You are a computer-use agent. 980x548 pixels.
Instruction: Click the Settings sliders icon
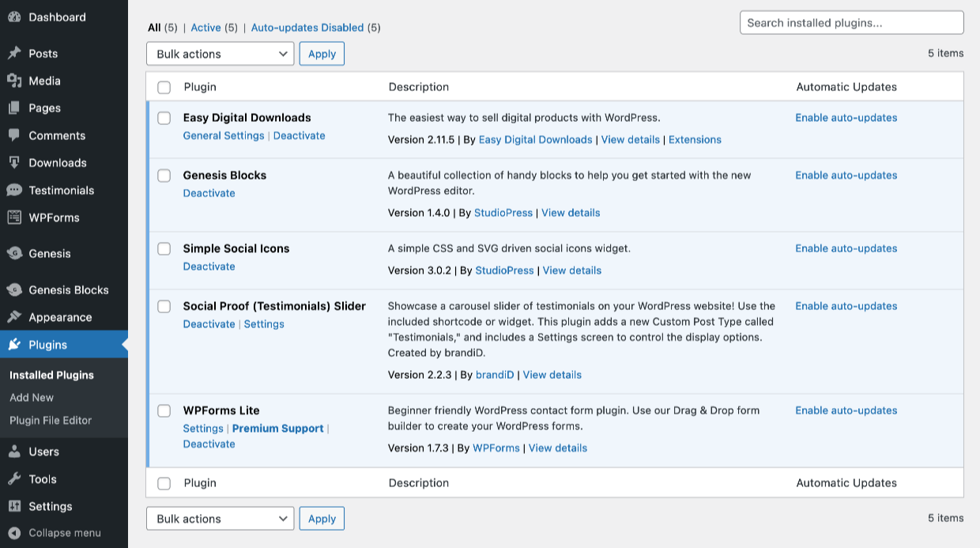[14, 506]
